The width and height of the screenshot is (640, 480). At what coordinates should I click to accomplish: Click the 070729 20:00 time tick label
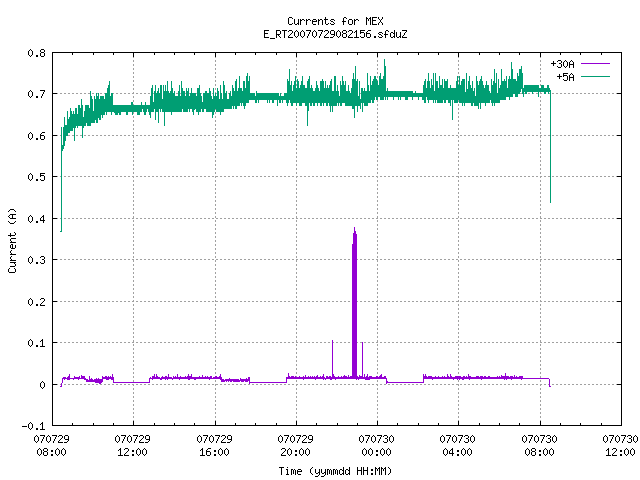[296, 446]
